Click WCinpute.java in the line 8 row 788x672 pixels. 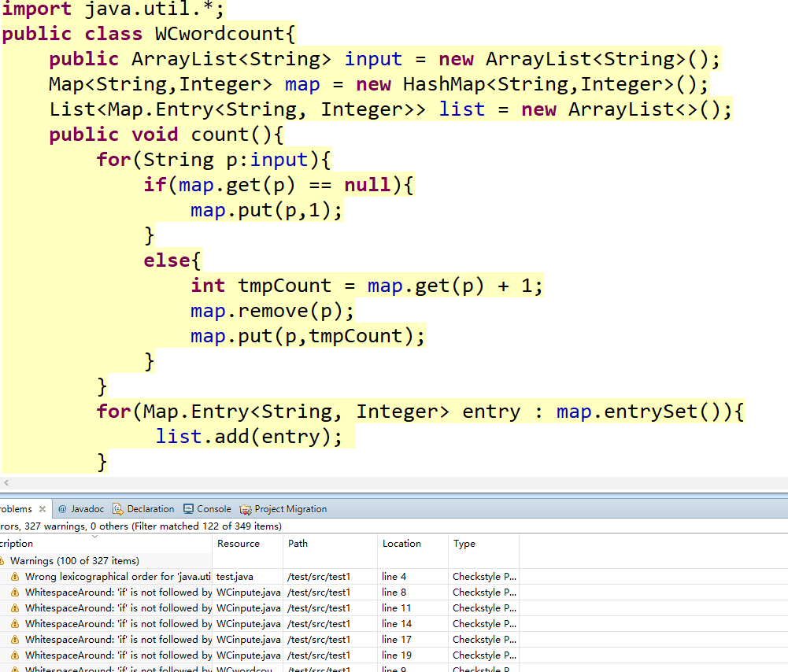pos(248,593)
